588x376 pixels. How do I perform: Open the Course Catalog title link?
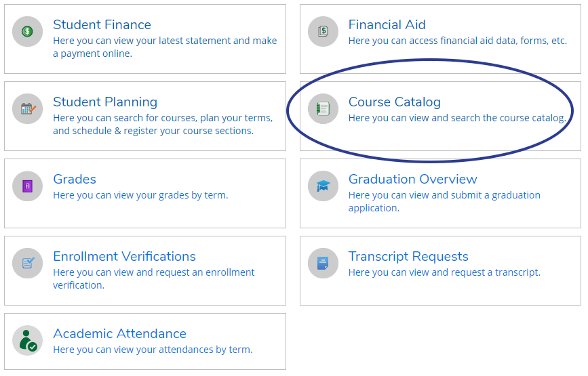click(394, 102)
